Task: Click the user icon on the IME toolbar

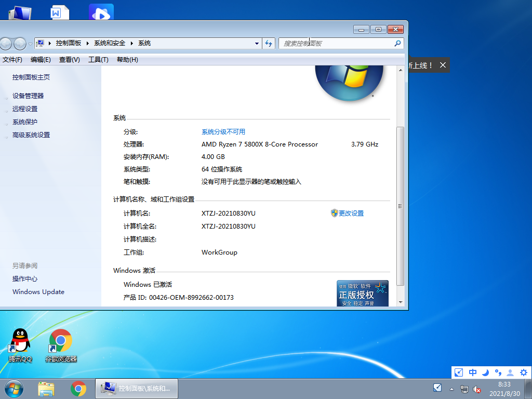Action: click(x=510, y=373)
